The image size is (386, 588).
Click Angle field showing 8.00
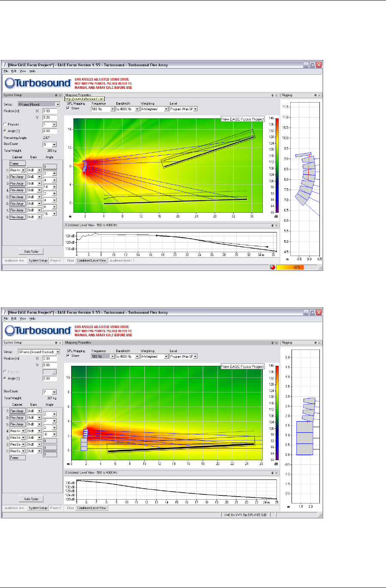point(50,131)
